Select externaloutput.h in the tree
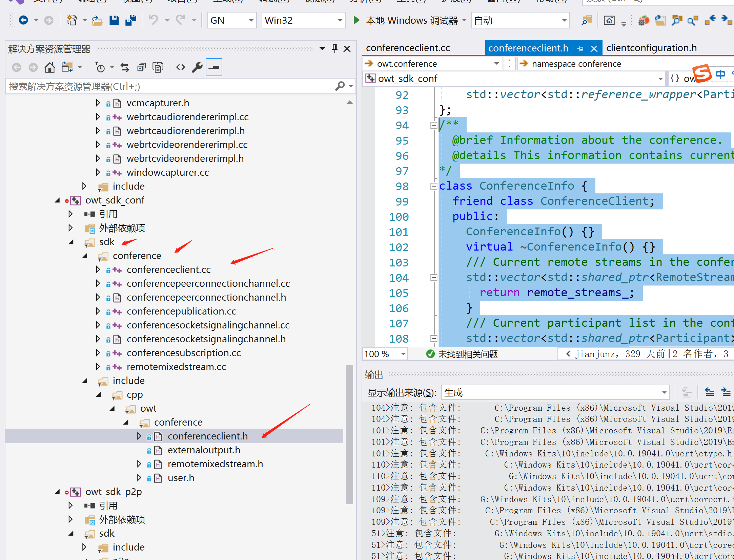This screenshot has width=734, height=560. [204, 450]
